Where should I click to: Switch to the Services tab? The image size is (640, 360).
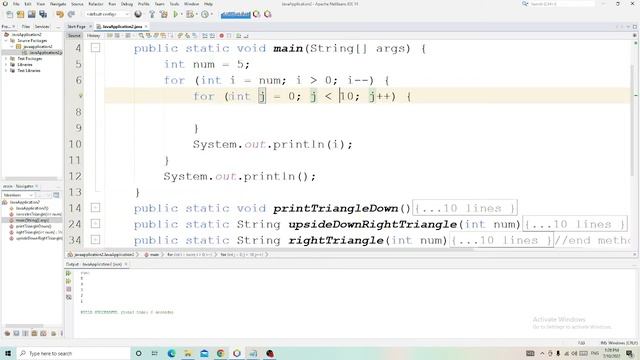[42, 27]
